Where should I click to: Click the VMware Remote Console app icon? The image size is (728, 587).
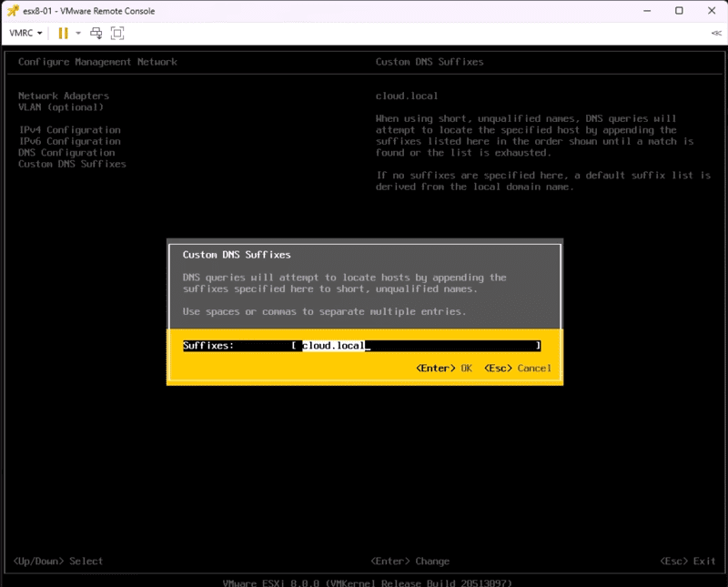[x=13, y=11]
